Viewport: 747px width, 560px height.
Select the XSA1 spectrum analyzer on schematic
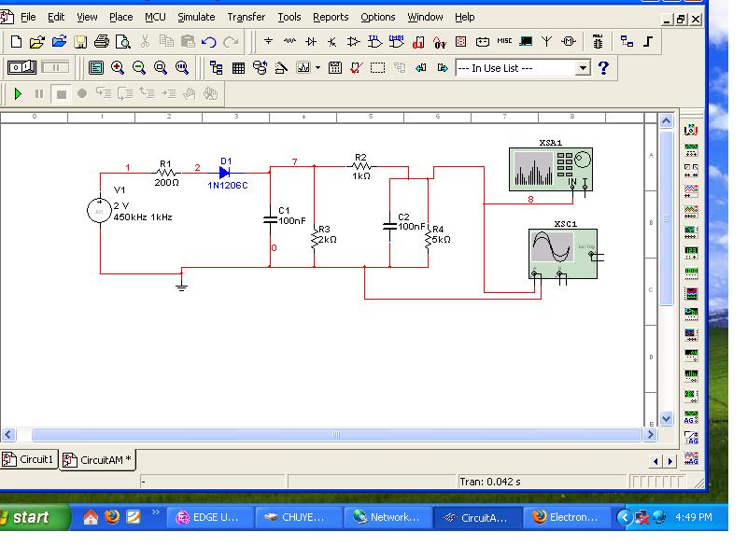551,169
